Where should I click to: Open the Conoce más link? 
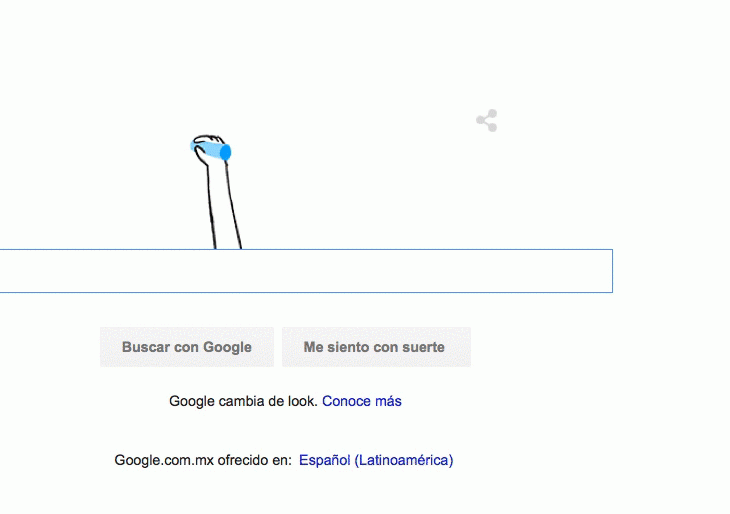[x=362, y=401]
